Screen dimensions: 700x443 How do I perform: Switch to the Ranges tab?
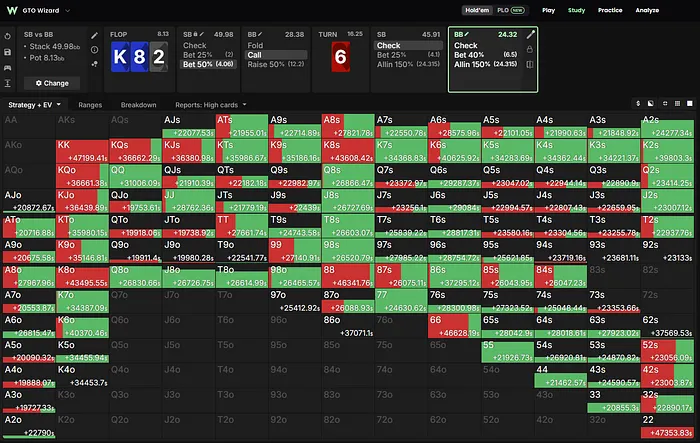[x=90, y=105]
